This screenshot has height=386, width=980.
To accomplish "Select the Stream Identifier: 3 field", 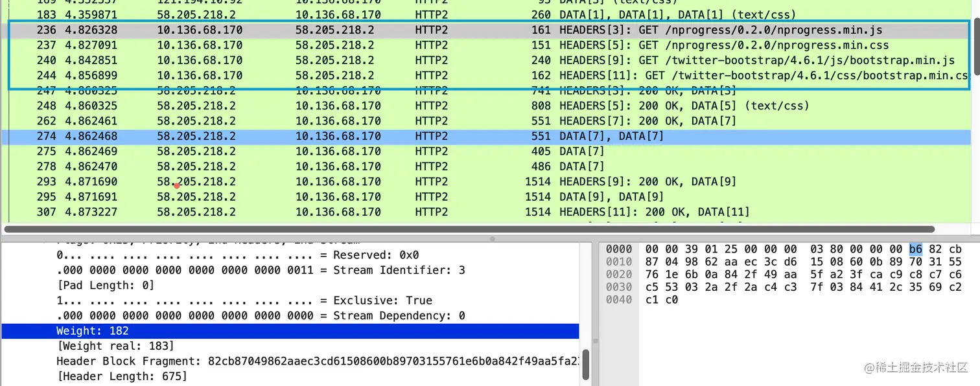I will point(290,270).
